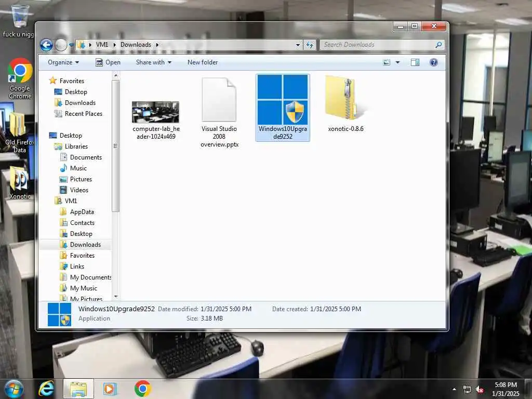Viewport: 532px width, 399px height.
Task: Expand the arrow after VM1 breadcrumb
Action: pyautogui.click(x=114, y=45)
